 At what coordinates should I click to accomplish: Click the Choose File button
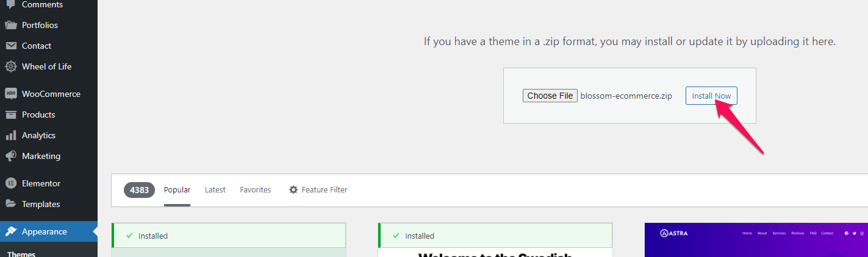(x=550, y=96)
